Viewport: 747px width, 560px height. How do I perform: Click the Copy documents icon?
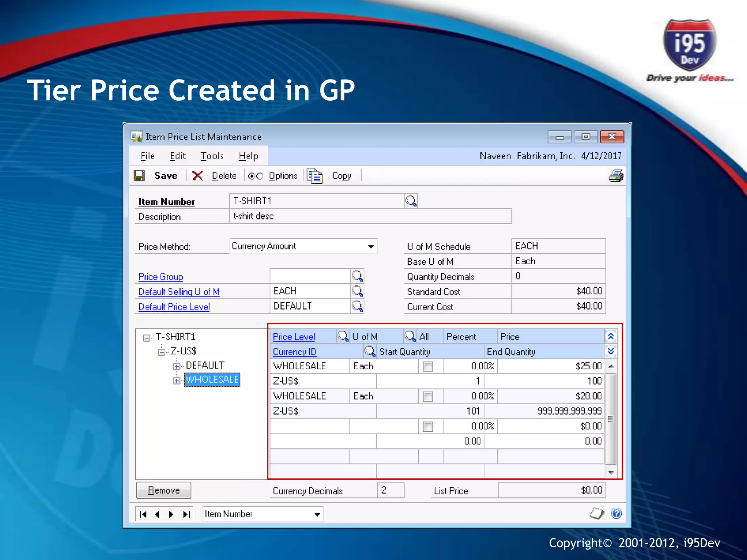click(314, 176)
